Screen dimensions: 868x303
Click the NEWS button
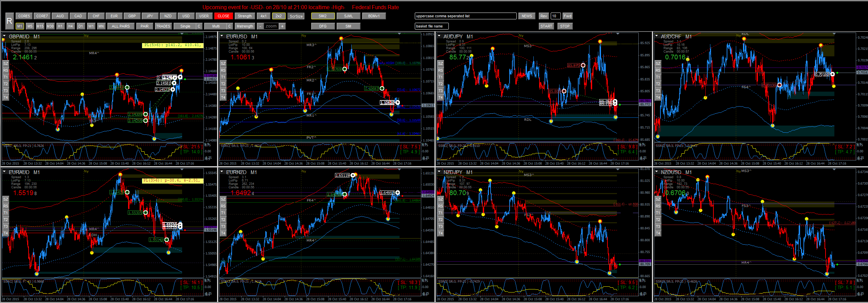coord(527,16)
